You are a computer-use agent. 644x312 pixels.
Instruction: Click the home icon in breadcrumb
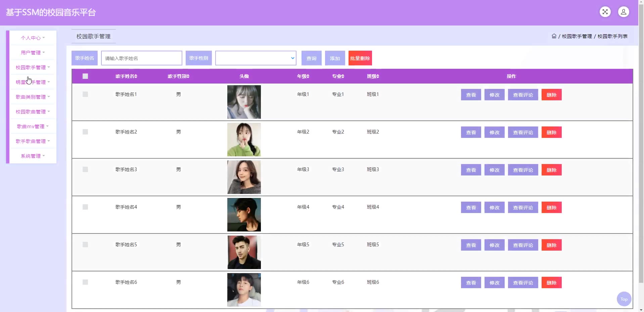click(x=554, y=36)
